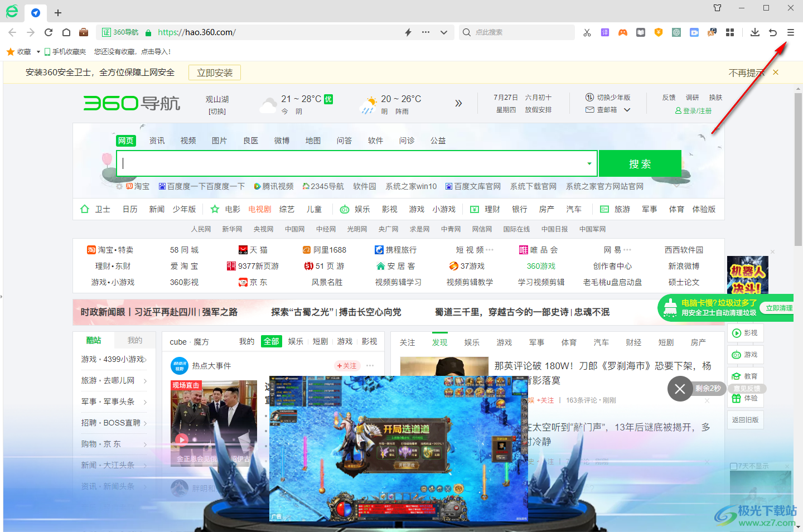Open the downloads arrow icon
Viewport: 803px width, 532px height.
[x=755, y=32]
